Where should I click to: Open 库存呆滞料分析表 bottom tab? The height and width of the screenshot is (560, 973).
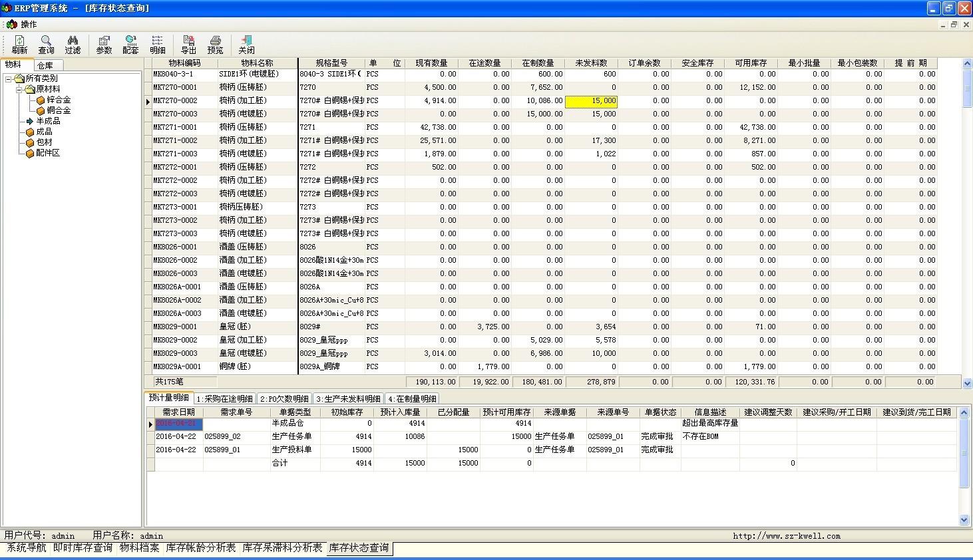[283, 548]
